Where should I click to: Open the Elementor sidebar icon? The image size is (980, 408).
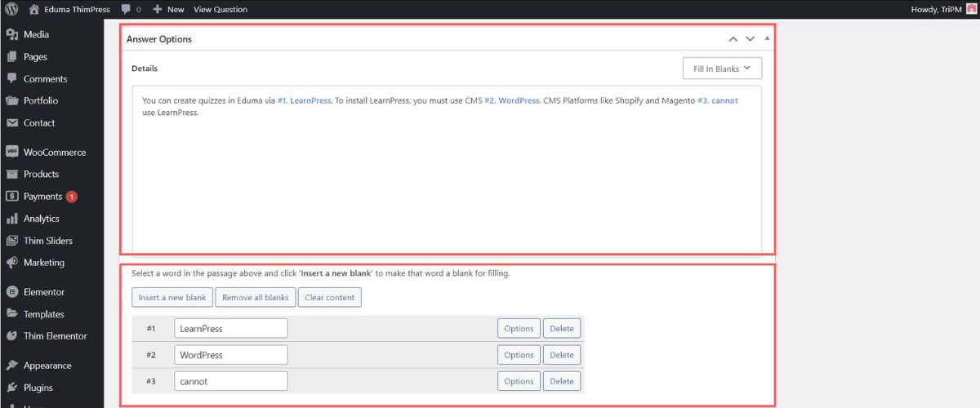(12, 291)
